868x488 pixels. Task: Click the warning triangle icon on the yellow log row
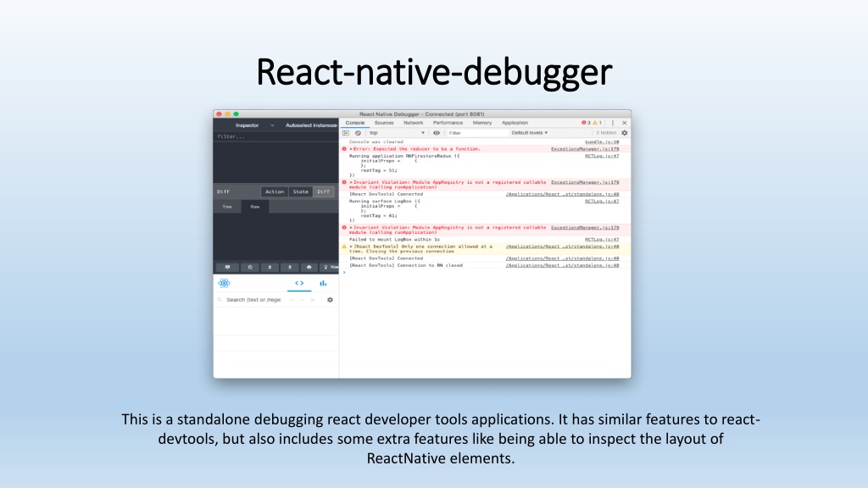click(344, 247)
